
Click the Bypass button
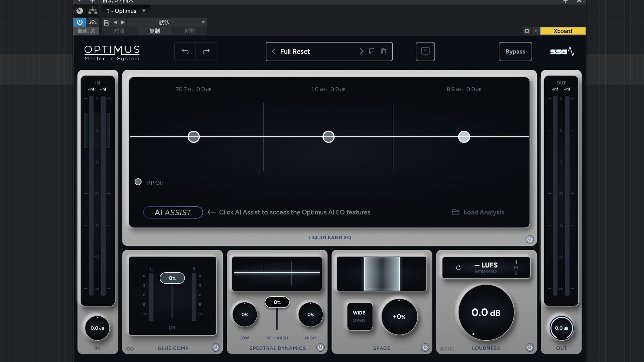pyautogui.click(x=515, y=52)
